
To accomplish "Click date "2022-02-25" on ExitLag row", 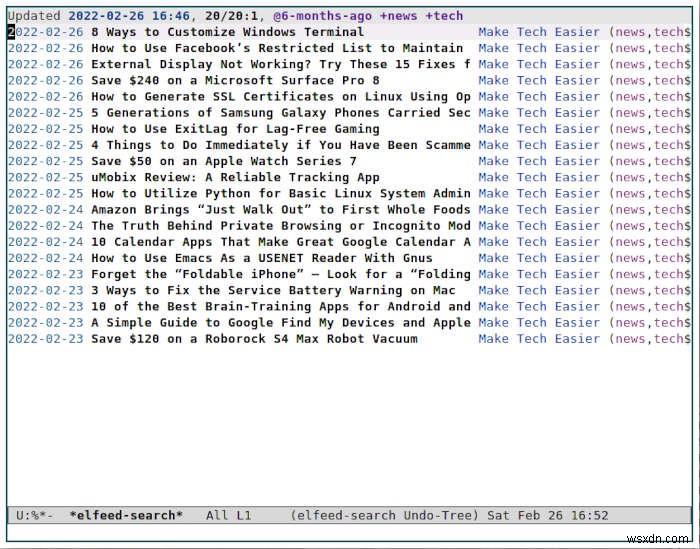I will (x=46, y=129).
